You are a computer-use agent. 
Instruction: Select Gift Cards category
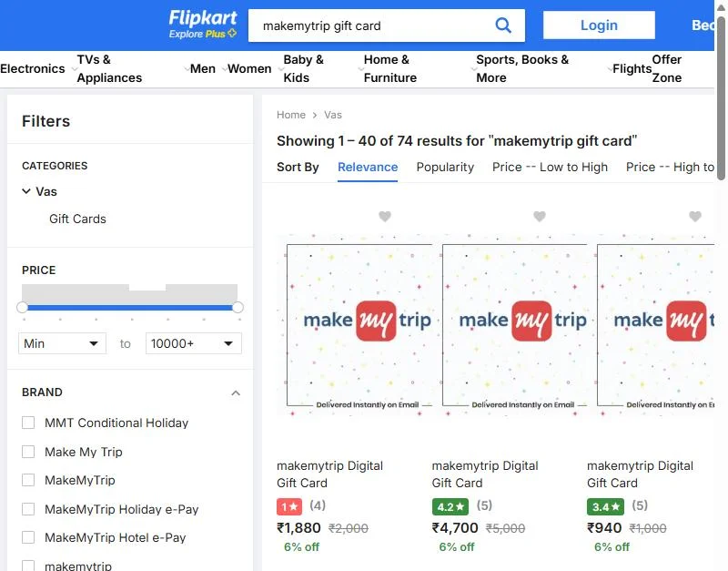pos(77,219)
